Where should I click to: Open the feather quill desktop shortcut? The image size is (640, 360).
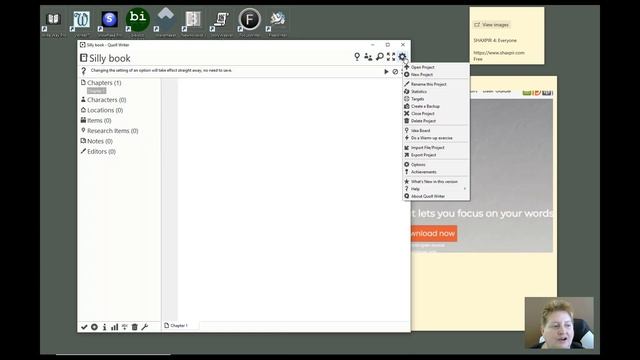[x=278, y=22]
